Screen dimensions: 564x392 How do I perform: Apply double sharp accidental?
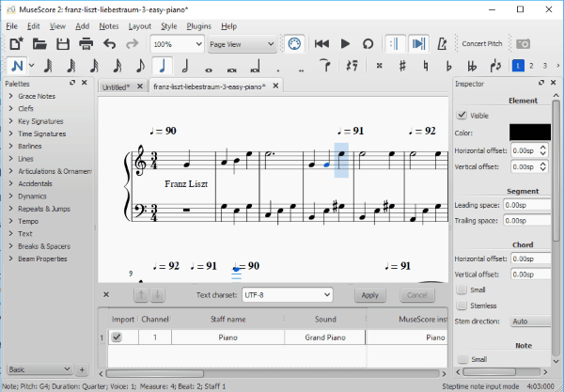379,66
